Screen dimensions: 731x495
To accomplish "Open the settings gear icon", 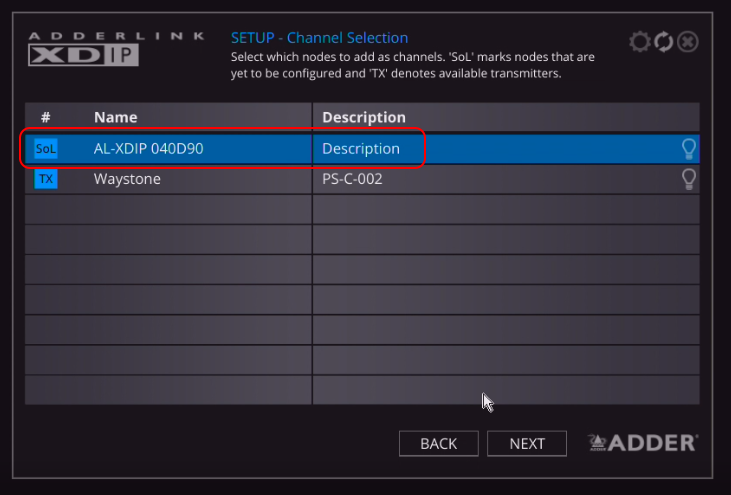I will [639, 42].
